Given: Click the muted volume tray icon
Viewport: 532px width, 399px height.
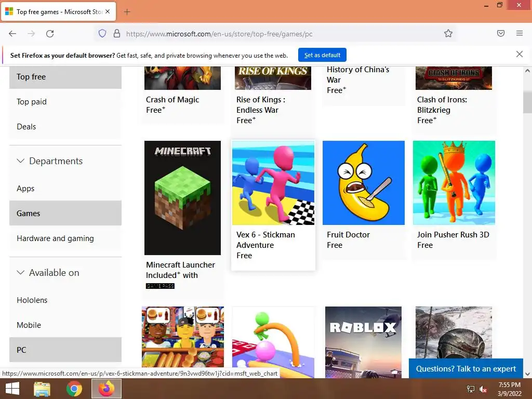Looking at the screenshot, I should (x=483, y=389).
